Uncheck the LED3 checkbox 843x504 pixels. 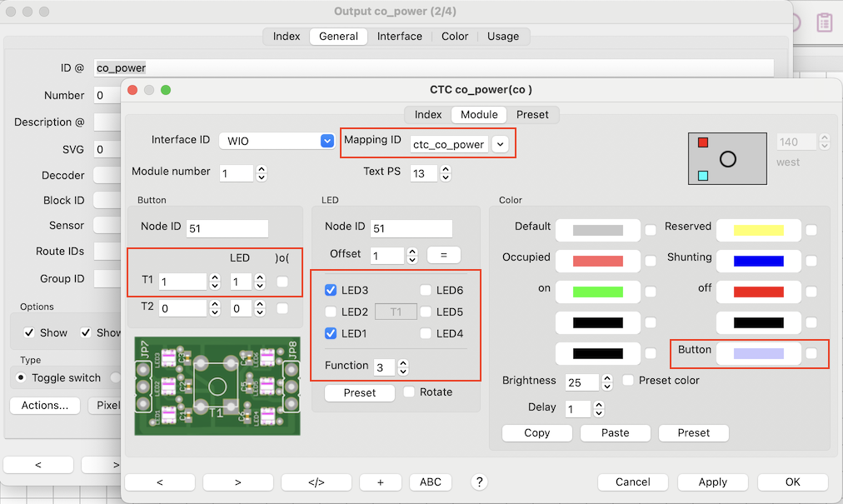(331, 290)
